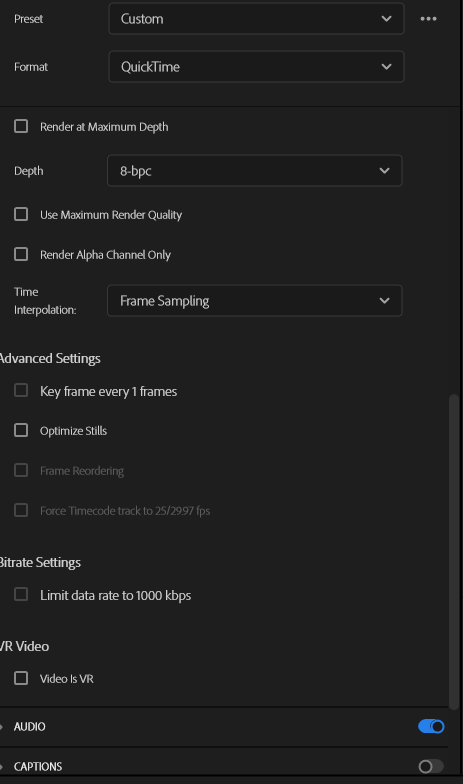
Task: Enable Use Maximum Render Quality
Action: [21, 214]
